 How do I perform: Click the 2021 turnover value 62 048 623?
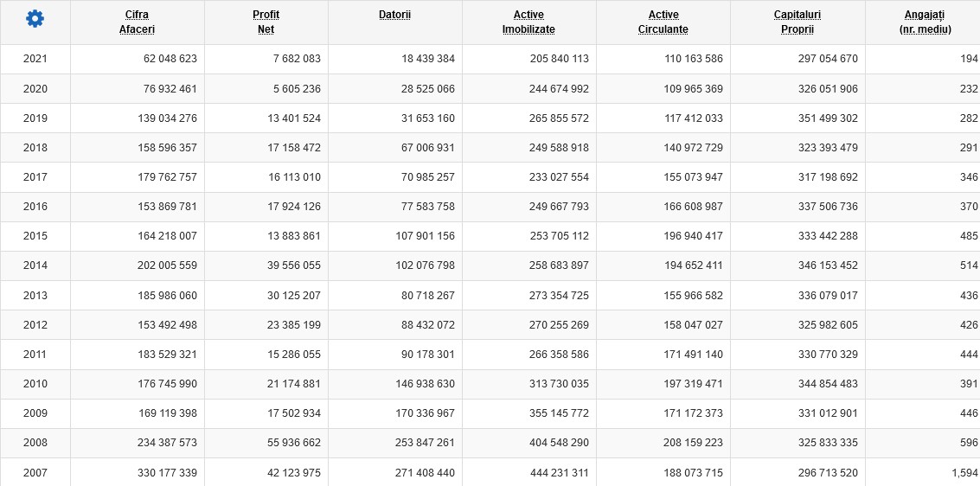click(x=170, y=59)
